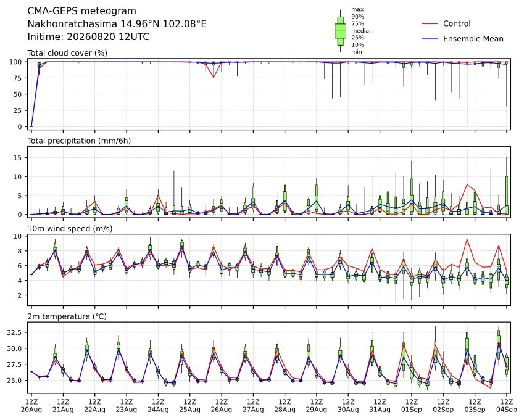Click the Total cloud cover (%) panel title
The height and width of the screenshot is (420, 524).
click(x=67, y=53)
